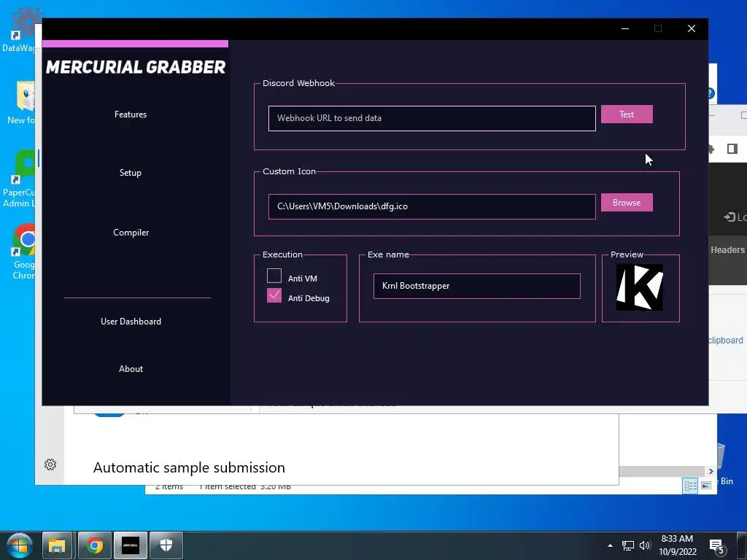
Task: Switch Explorer to details view icon
Action: (690, 485)
